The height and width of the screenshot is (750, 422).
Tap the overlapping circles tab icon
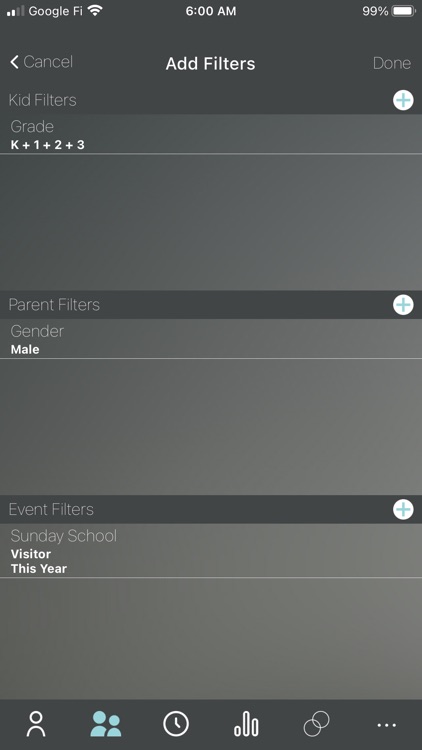coord(316,724)
